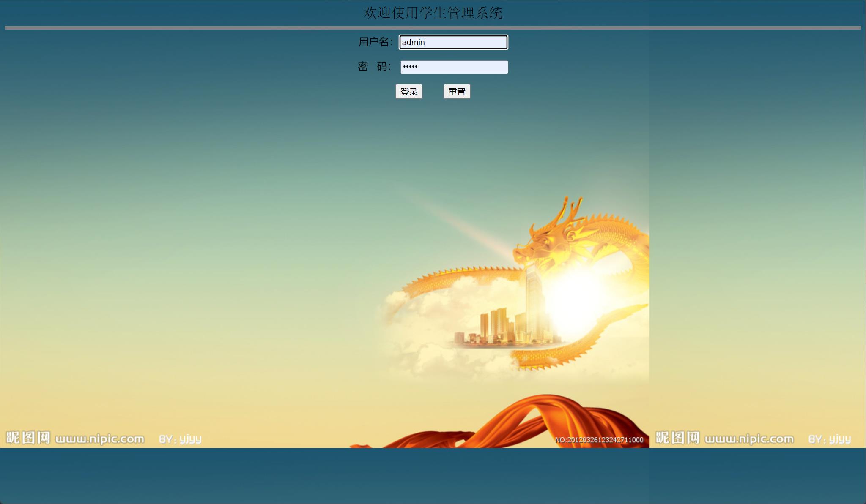This screenshot has height=504, width=866.
Task: Click the dark blue footer strip
Action: click(433, 475)
